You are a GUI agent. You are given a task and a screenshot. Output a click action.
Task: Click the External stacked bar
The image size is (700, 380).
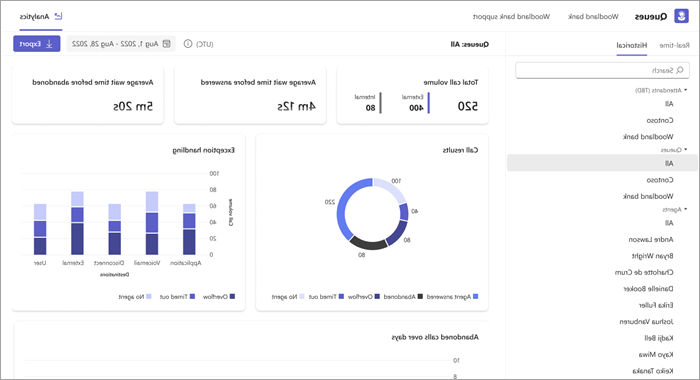point(77,223)
